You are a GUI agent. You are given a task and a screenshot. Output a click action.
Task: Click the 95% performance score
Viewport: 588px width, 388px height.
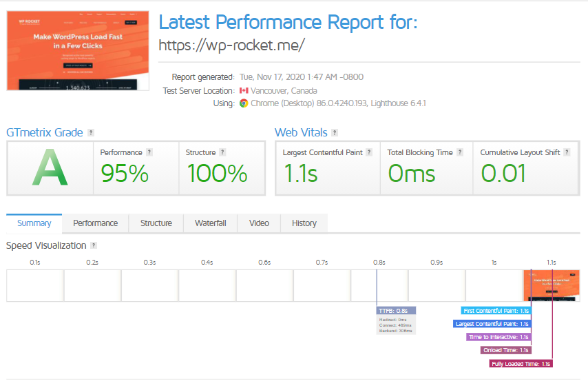[x=125, y=174]
